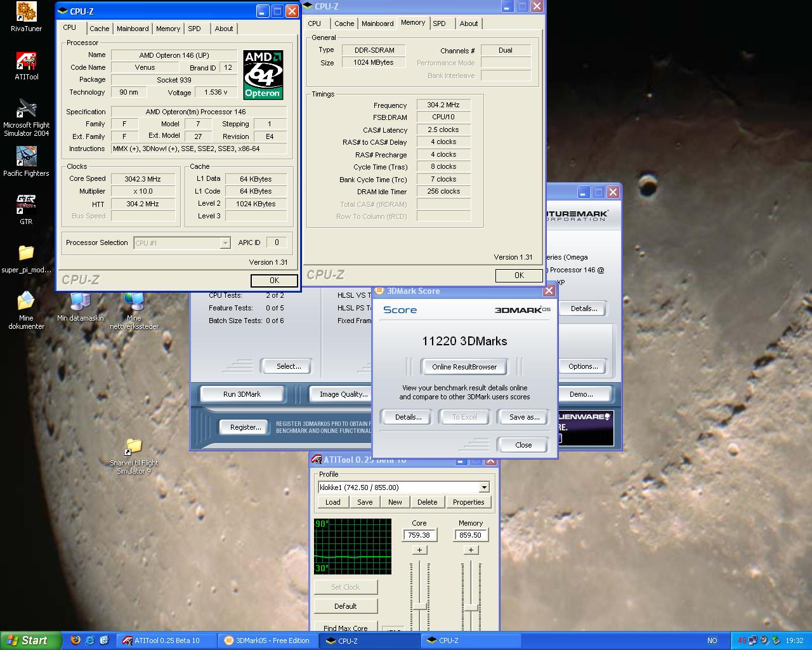Viewport: 812px width, 650px height.
Task: Click OK in CPU-Z processor window
Action: tap(274, 281)
